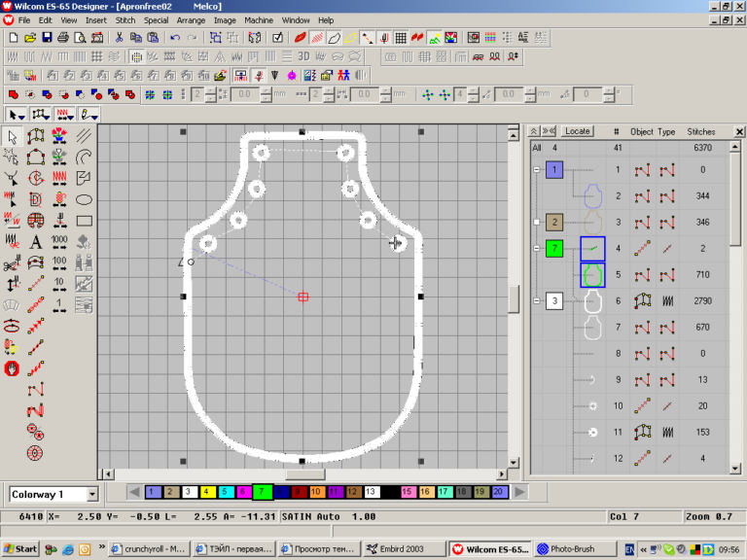Select the Lettering 'A' tool

tap(36, 242)
